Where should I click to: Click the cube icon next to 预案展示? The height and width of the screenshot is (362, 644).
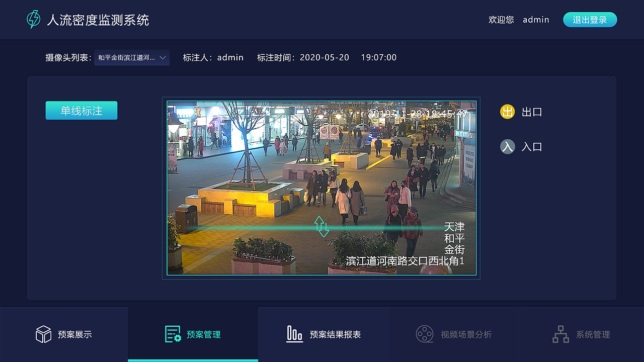pos(44,333)
